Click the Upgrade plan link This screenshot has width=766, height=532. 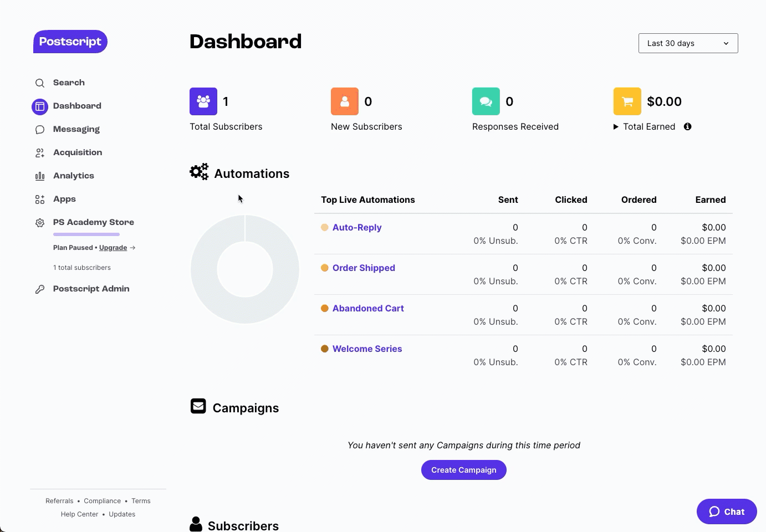click(x=113, y=248)
